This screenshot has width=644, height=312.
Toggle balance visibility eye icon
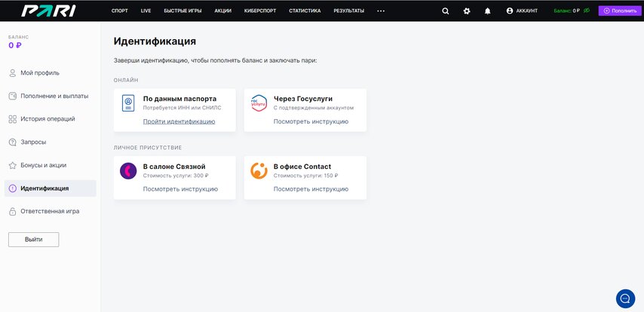pyautogui.click(x=587, y=11)
